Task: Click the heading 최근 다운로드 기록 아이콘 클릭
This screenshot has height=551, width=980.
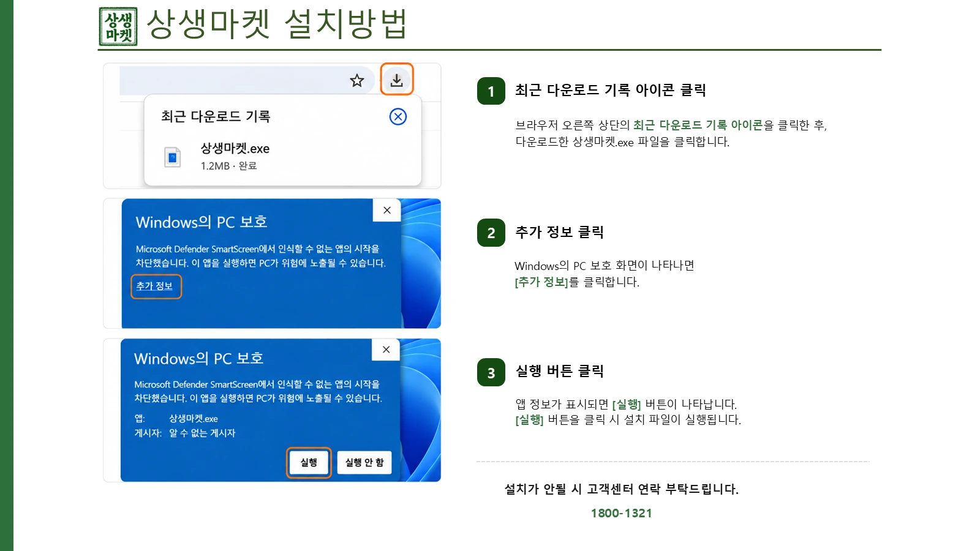Action: point(611,90)
